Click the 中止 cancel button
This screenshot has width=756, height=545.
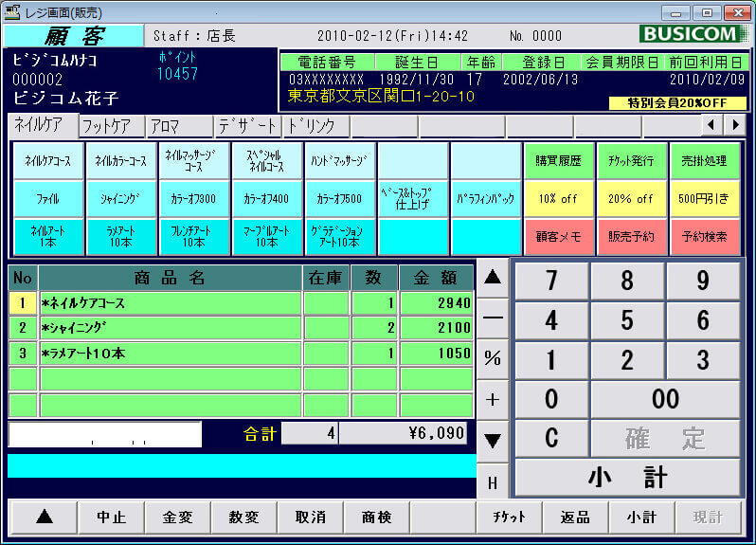coord(111,518)
